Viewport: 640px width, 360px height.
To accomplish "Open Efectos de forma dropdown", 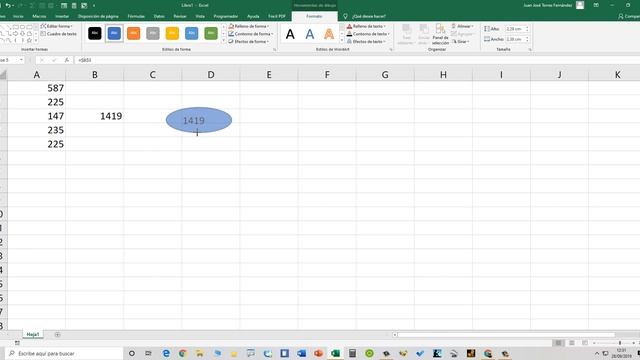I will 248,42.
